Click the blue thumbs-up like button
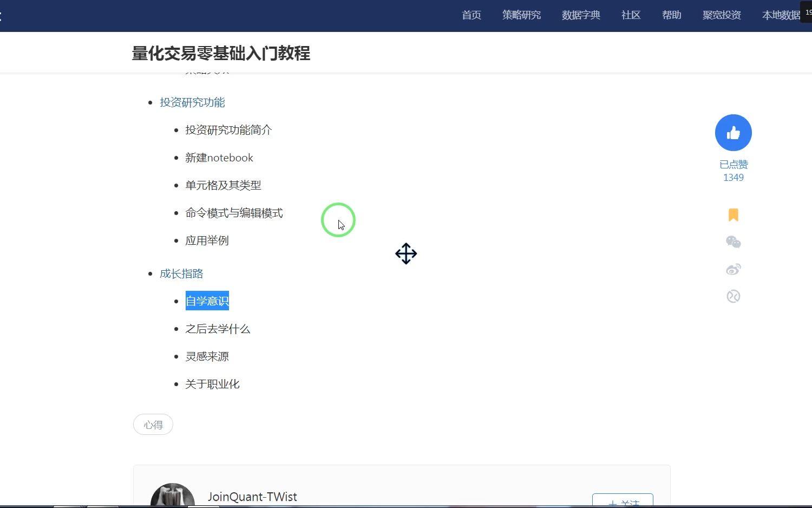 coord(733,133)
